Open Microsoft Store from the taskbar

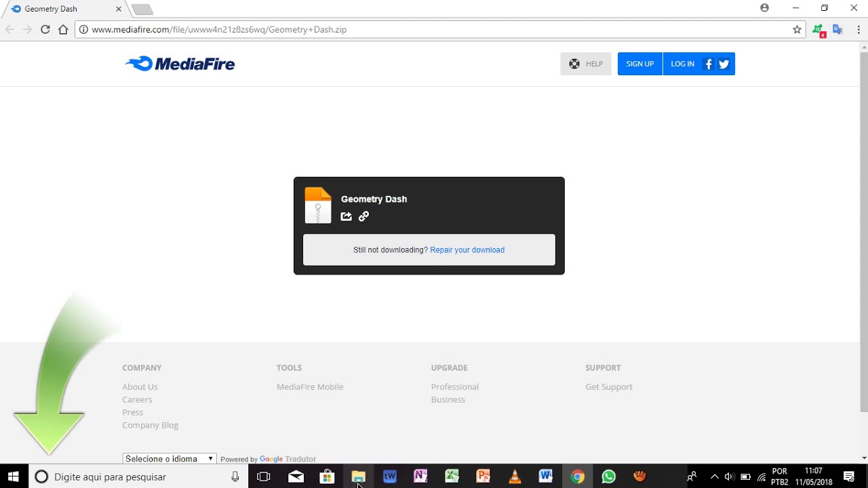coord(327,476)
